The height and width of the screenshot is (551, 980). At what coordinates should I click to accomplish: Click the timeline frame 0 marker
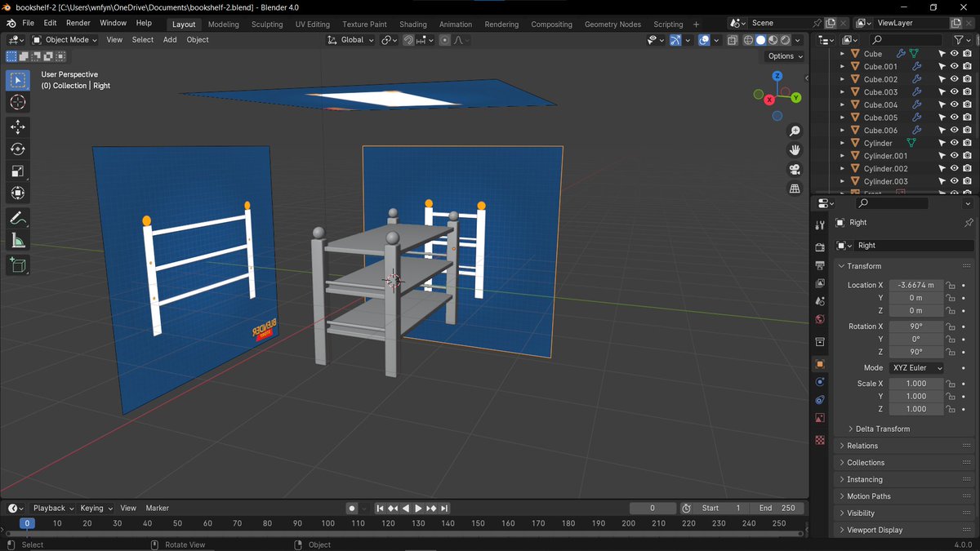(x=27, y=523)
